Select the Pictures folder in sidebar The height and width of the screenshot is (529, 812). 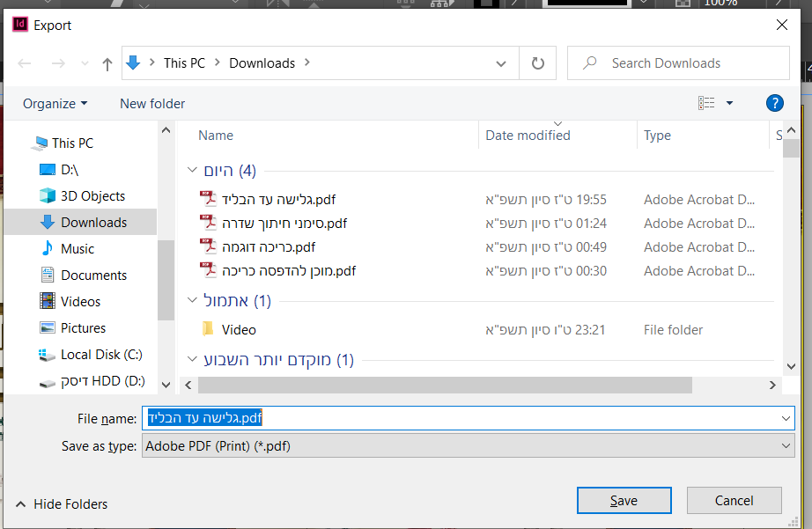point(83,327)
